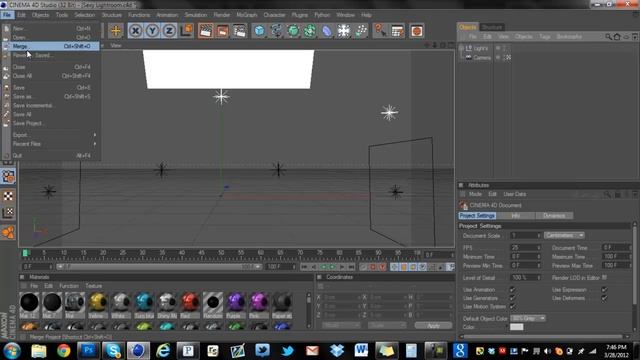Screen dimensions: 640x360
Task: Toggle the Z axis lock
Action: pos(169,31)
